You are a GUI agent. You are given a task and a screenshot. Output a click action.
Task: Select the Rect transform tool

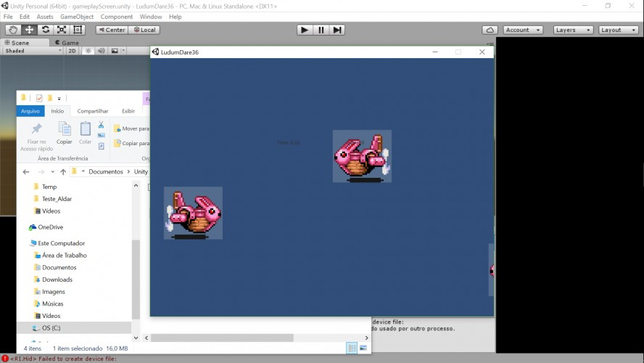pos(78,30)
